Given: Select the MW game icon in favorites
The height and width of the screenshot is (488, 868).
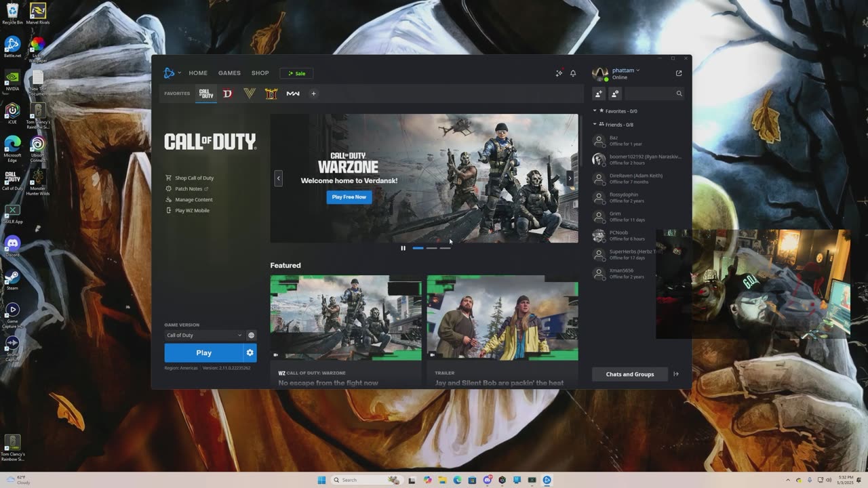Looking at the screenshot, I should click(x=293, y=94).
